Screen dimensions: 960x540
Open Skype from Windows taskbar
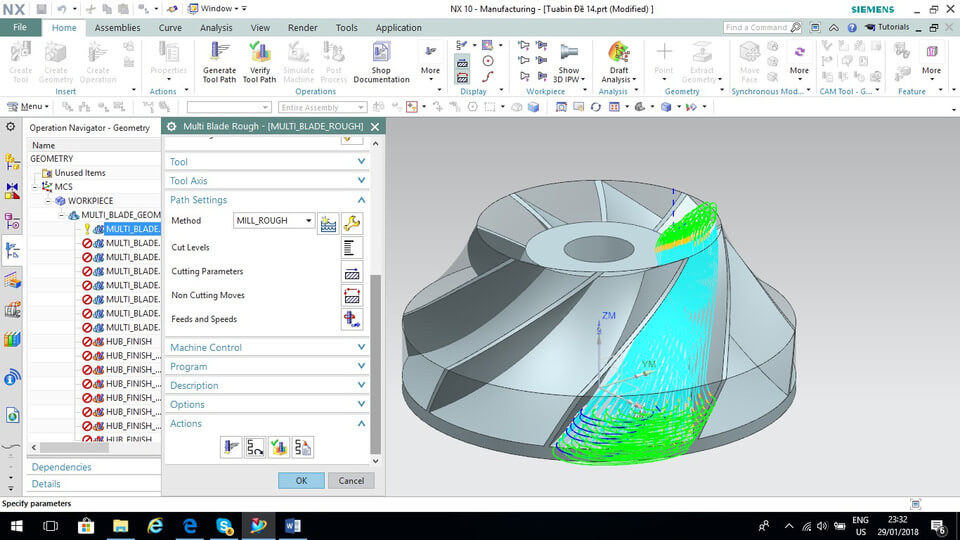[x=224, y=526]
